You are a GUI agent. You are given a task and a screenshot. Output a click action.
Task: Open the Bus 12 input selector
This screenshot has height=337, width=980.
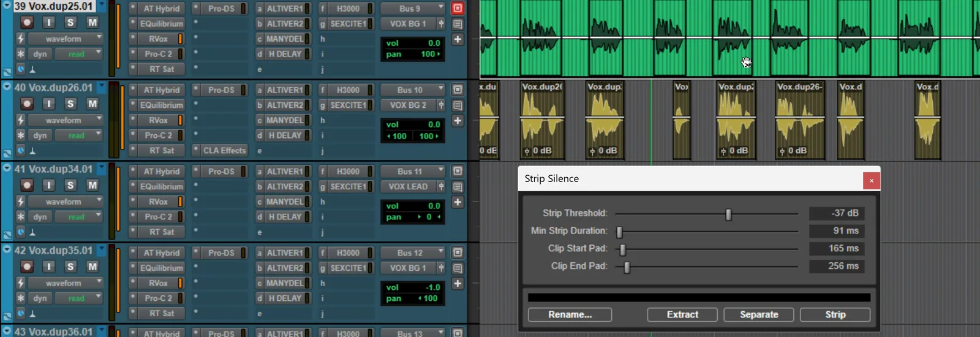pos(413,252)
